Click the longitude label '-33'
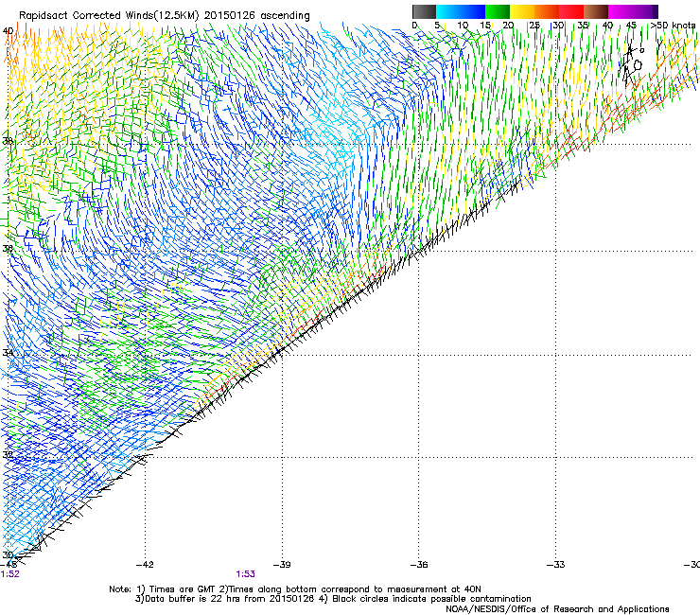 coord(556,565)
